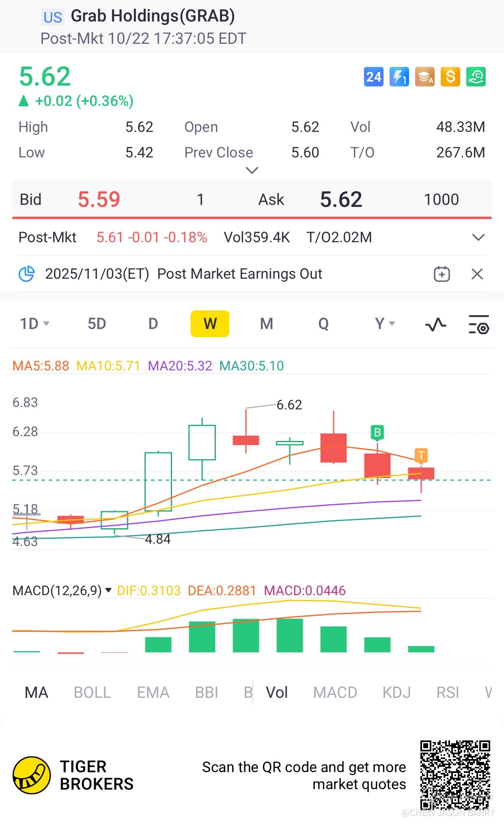Tap the orange dollar sign icon
504x824 pixels.
pos(450,77)
